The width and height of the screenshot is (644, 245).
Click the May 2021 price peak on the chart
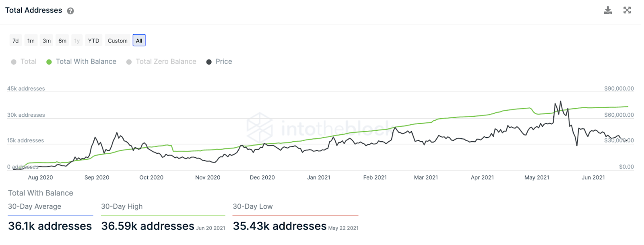click(560, 102)
